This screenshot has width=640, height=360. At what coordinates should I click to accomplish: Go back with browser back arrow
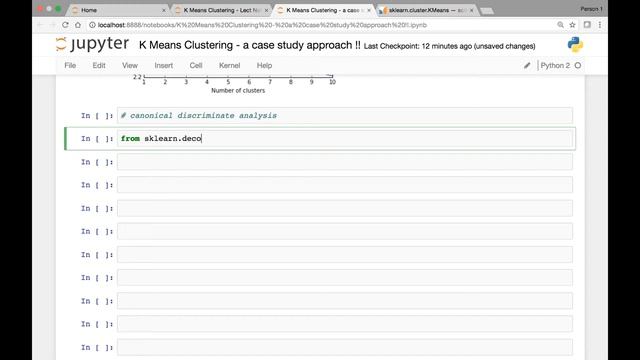[x=40, y=25]
